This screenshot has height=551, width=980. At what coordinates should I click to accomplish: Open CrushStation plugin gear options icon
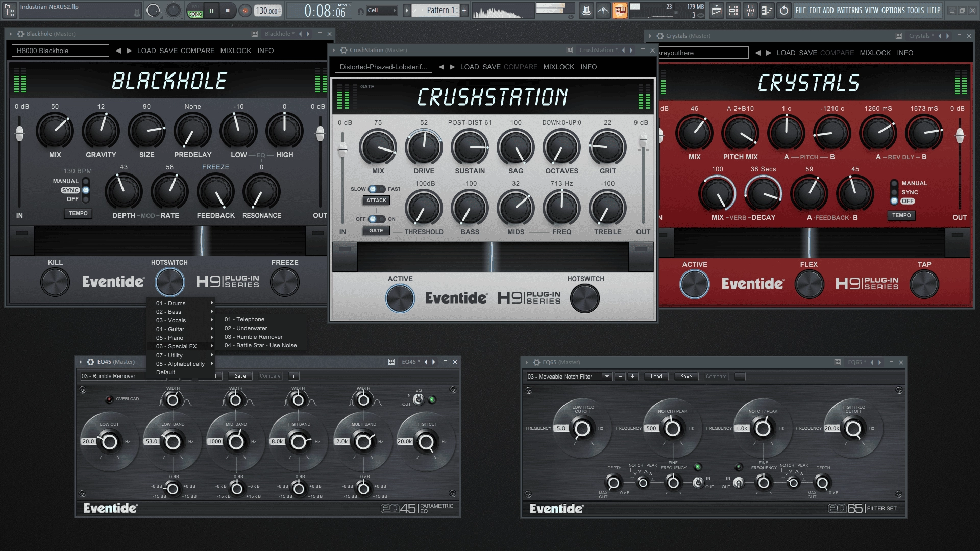click(344, 50)
